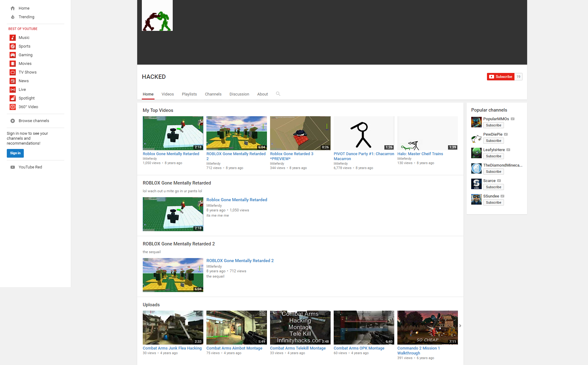Open the Sports category icon
The image size is (588, 365).
(x=13, y=46)
